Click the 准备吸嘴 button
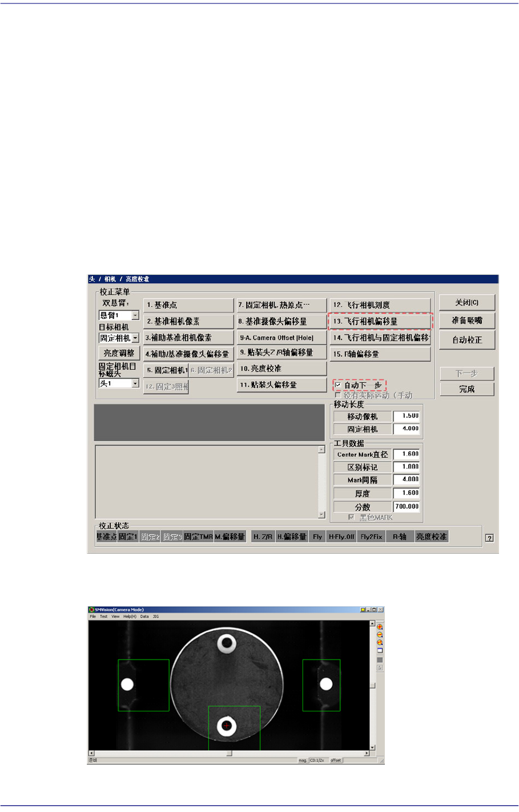Screen dimensions: 519x812 (467, 321)
